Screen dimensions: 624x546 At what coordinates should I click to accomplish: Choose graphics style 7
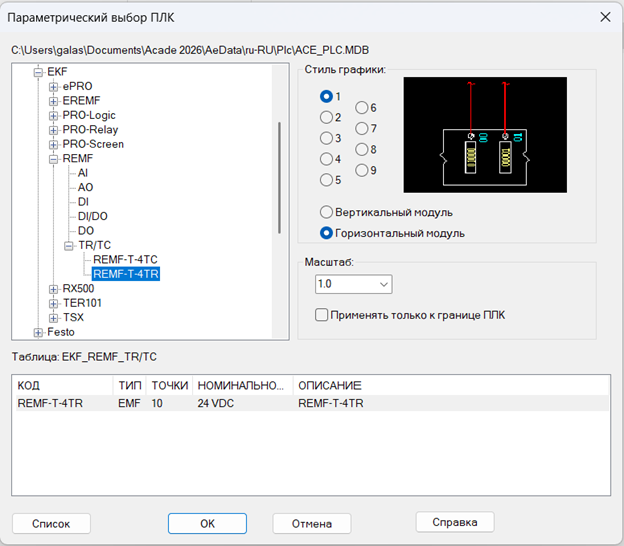click(x=362, y=129)
